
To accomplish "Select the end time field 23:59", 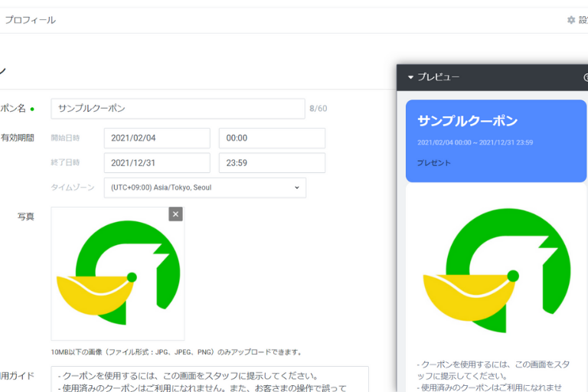I will 272,163.
